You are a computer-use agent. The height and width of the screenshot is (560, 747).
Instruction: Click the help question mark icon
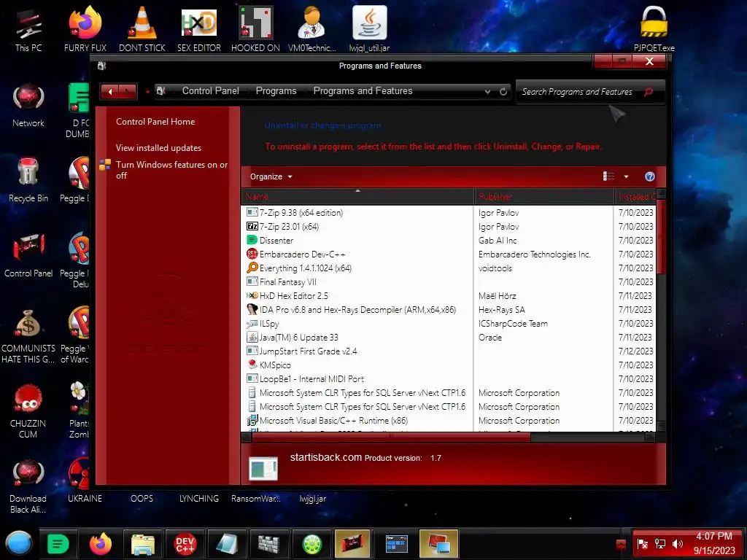[649, 176]
